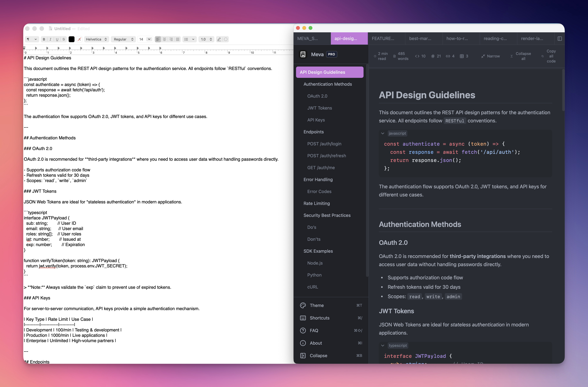The height and width of the screenshot is (387, 588).
Task: Select left text alignment
Action: point(158,39)
